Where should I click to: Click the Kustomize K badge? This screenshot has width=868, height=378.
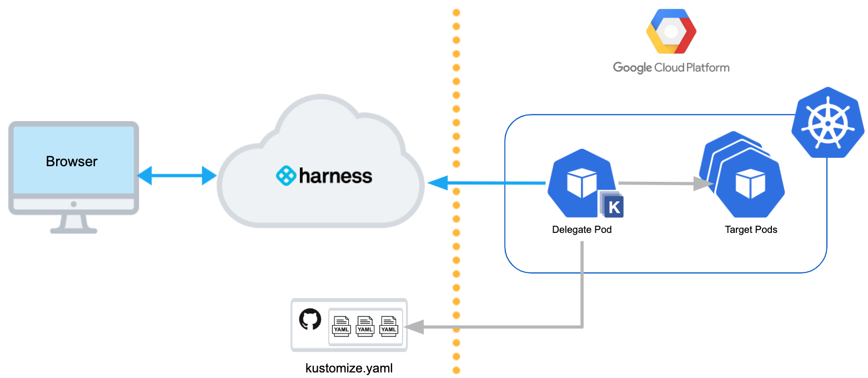point(614,207)
